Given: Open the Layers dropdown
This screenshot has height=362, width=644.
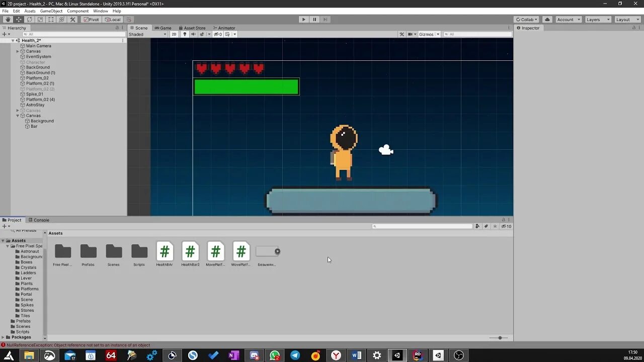Looking at the screenshot, I should coord(597,20).
